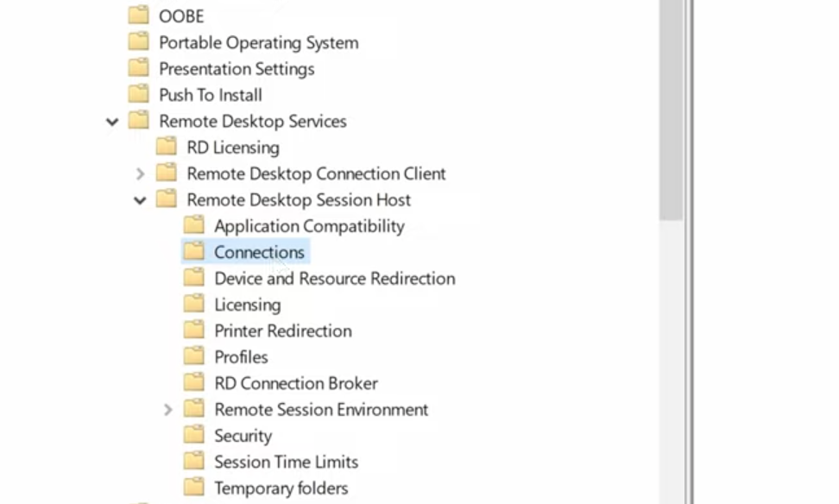
Task: Select the Connections tree item
Action: pyautogui.click(x=259, y=252)
